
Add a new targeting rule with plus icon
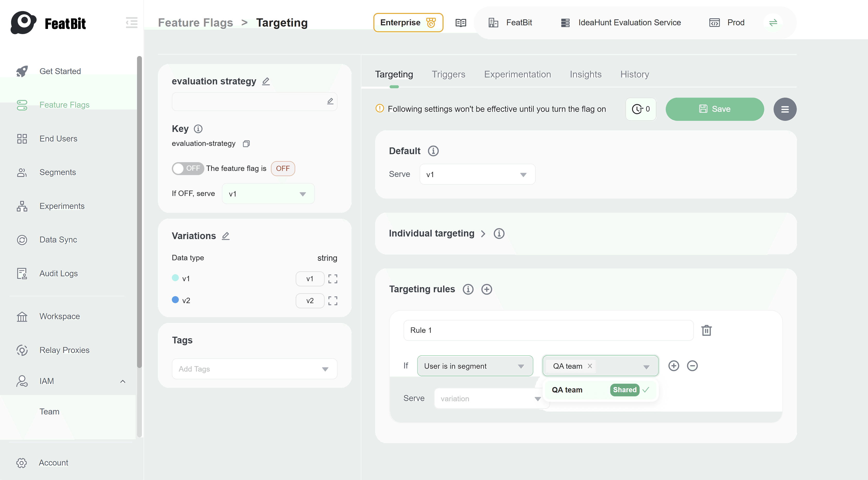(x=487, y=289)
